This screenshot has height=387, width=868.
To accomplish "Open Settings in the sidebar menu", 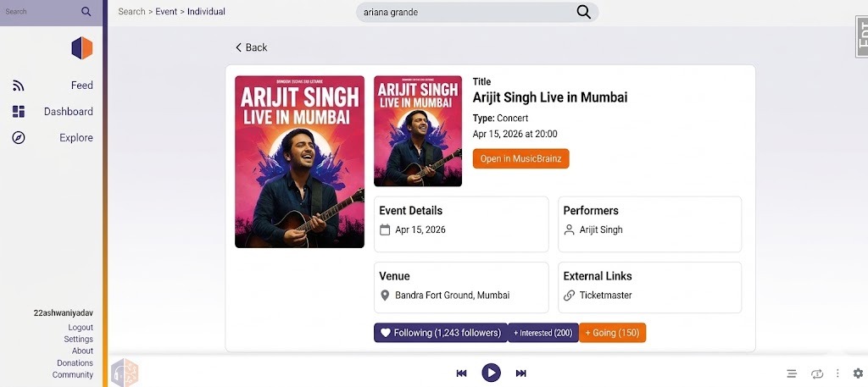I will click(x=79, y=340).
